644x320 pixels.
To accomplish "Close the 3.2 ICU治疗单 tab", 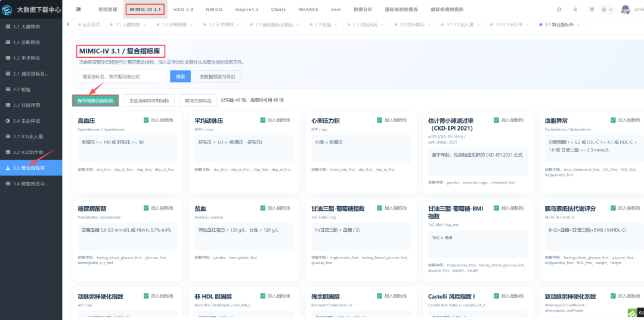I will pos(527,25).
